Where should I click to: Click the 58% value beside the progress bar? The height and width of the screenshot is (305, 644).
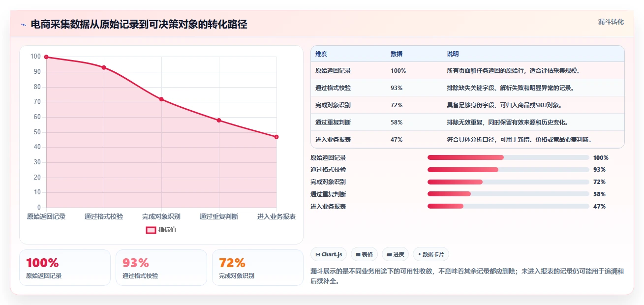(599, 194)
